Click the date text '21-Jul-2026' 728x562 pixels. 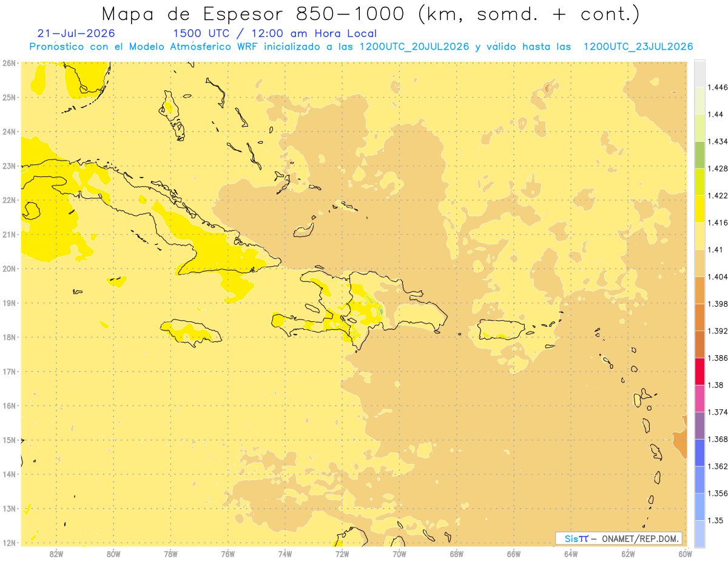[x=76, y=33]
